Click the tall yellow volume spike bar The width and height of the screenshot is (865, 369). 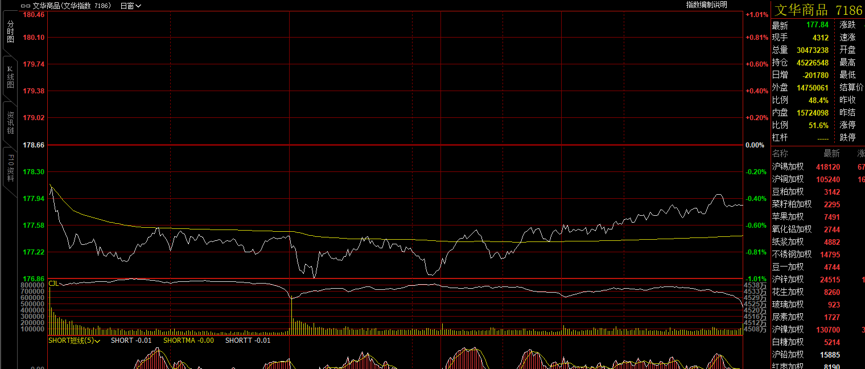pos(291,316)
